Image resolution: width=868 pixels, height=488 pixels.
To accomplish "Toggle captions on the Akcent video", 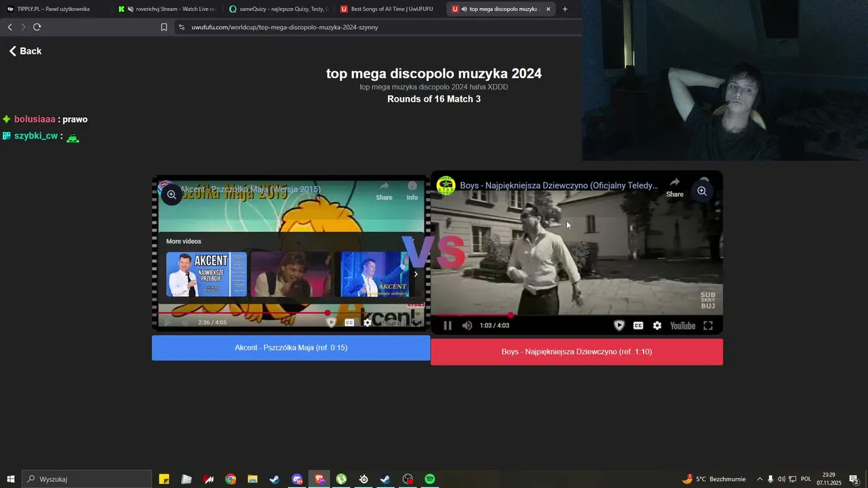I will pos(349,323).
